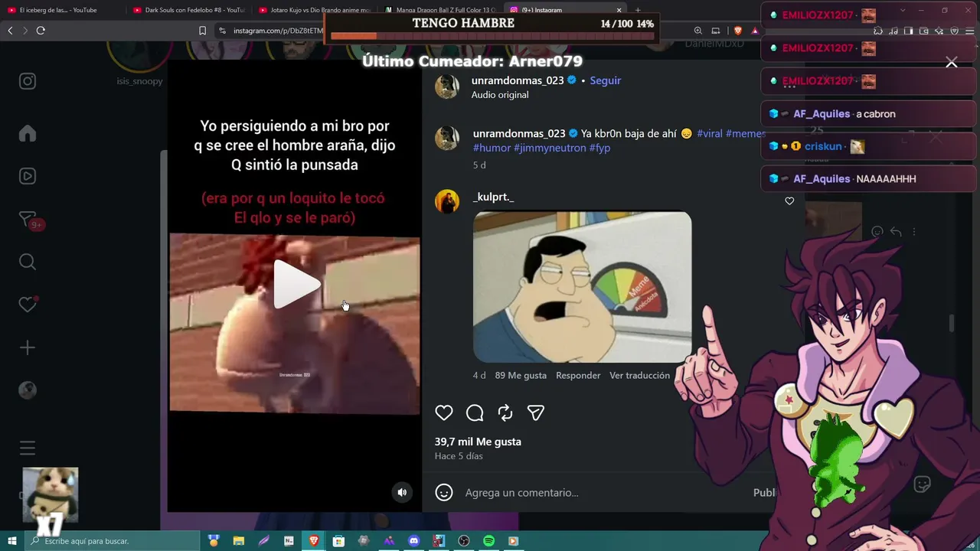
Task: Open Microsoft Store from taskbar
Action: [x=338, y=541]
